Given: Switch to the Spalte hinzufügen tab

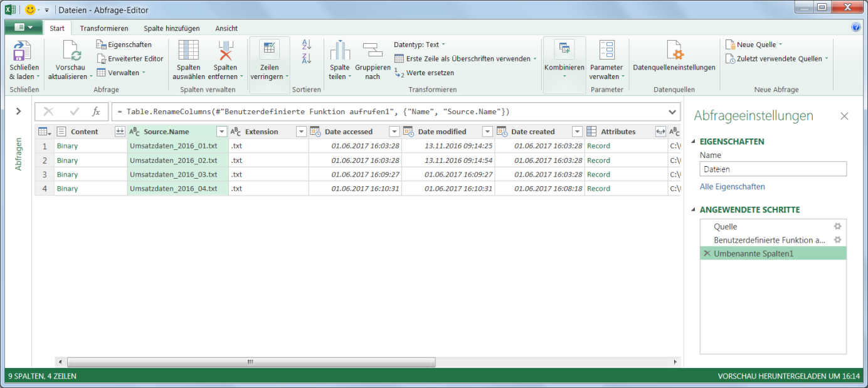Looking at the screenshot, I should [172, 28].
